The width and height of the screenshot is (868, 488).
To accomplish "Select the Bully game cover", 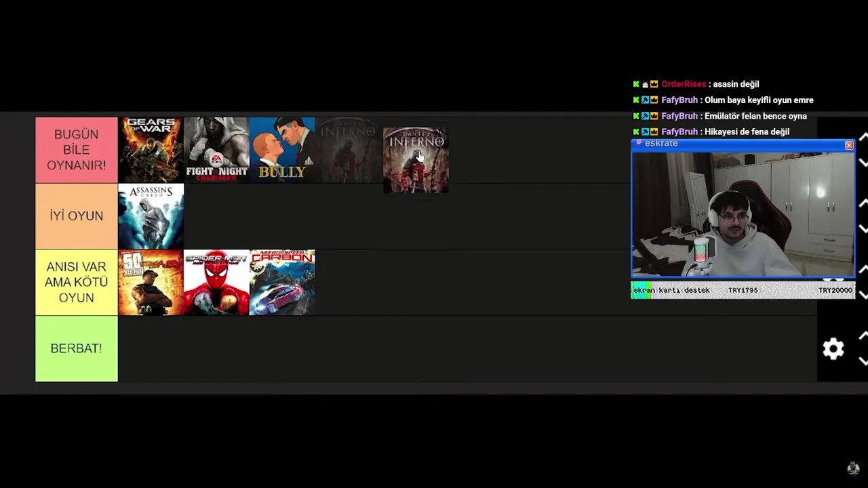I will pyautogui.click(x=282, y=150).
